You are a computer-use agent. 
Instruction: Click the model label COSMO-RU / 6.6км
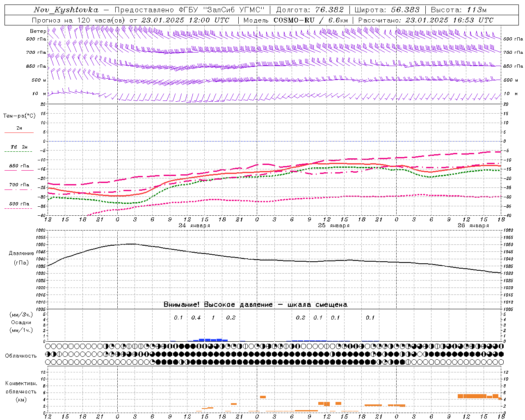click(x=311, y=20)
